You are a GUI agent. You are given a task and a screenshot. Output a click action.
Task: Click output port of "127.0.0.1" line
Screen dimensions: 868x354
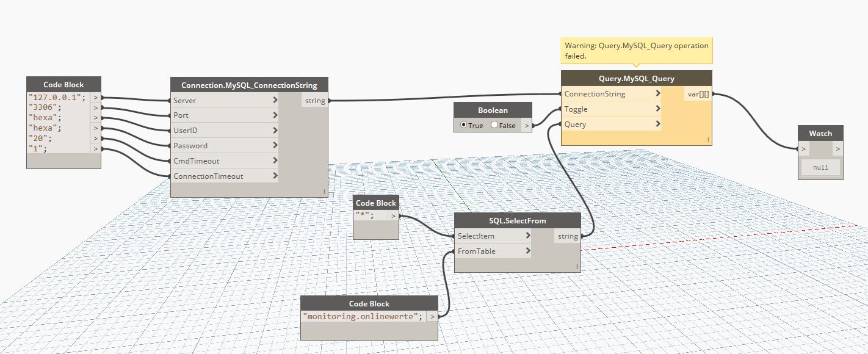coord(96,98)
